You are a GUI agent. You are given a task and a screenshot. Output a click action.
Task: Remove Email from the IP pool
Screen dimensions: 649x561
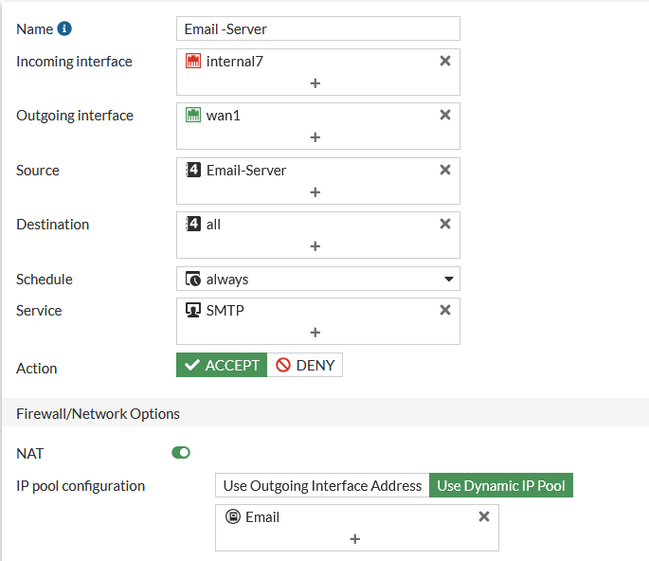(x=484, y=517)
